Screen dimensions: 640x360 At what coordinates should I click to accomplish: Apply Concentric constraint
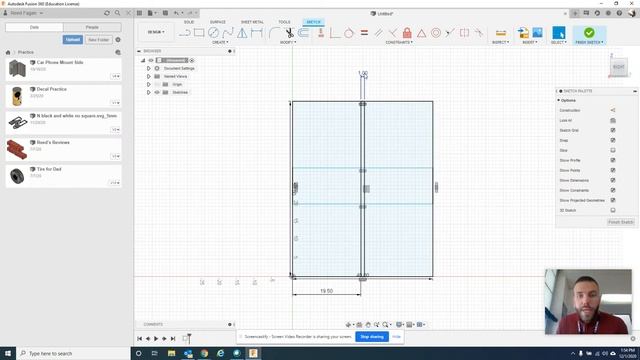click(436, 33)
